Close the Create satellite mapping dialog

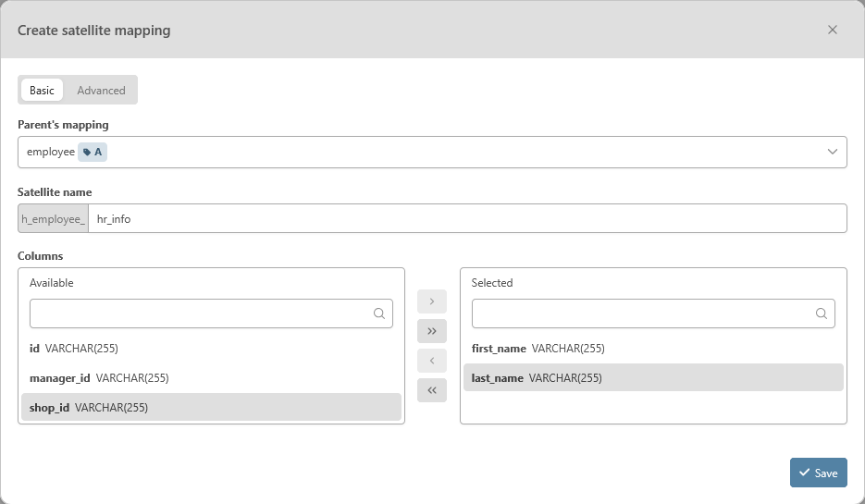833,30
